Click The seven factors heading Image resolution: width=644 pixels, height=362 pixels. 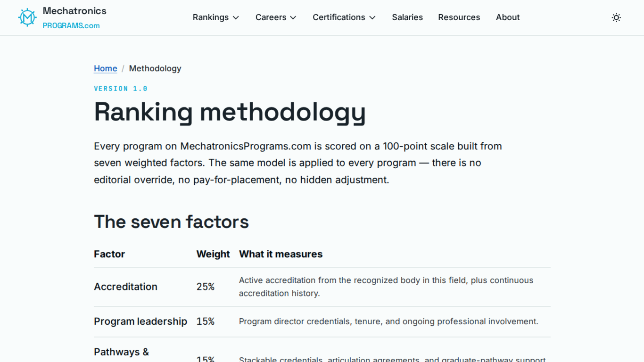point(171,222)
